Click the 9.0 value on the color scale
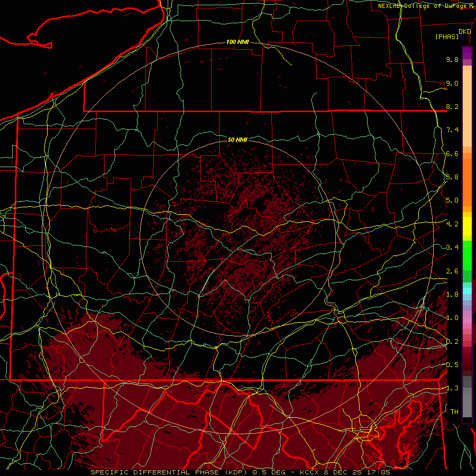Image resolution: width=476 pixels, height=476 pixels. tap(452, 83)
